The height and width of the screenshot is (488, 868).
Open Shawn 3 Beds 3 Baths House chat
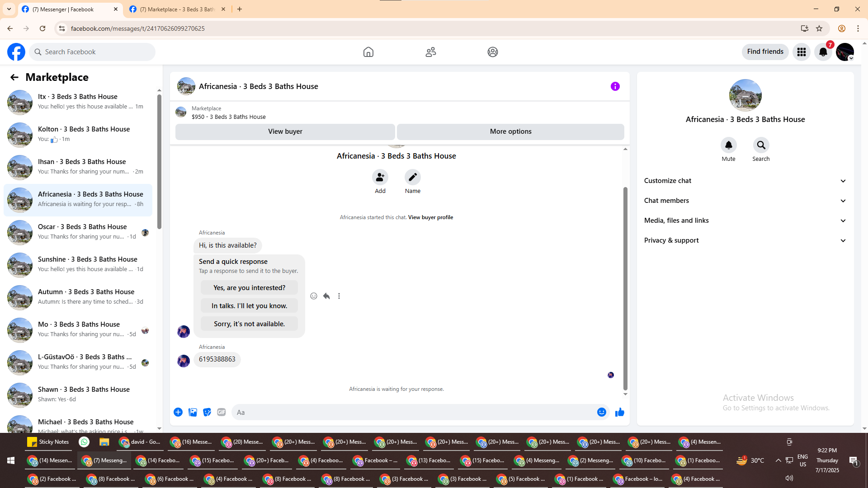point(78,395)
